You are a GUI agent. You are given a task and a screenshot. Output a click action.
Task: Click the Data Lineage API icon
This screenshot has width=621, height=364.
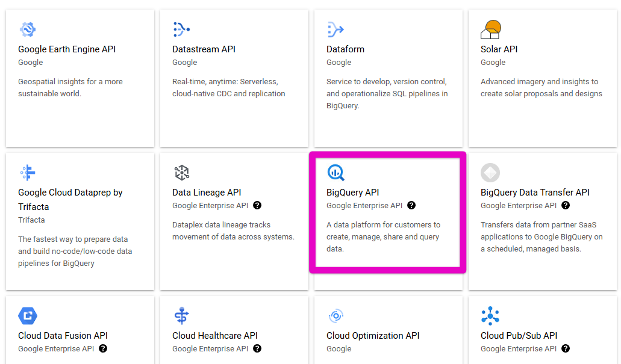pyautogui.click(x=182, y=173)
